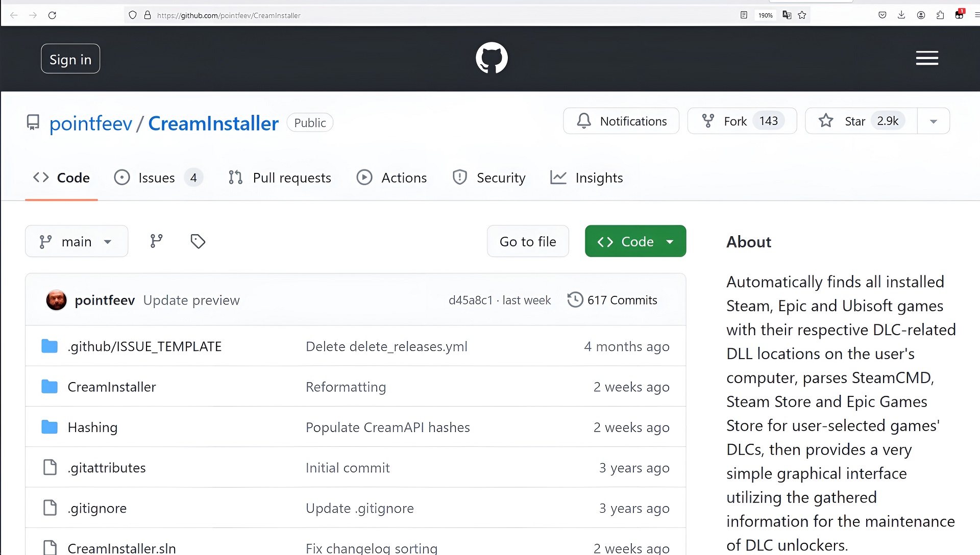Open the hamburger navigation menu

(926, 58)
